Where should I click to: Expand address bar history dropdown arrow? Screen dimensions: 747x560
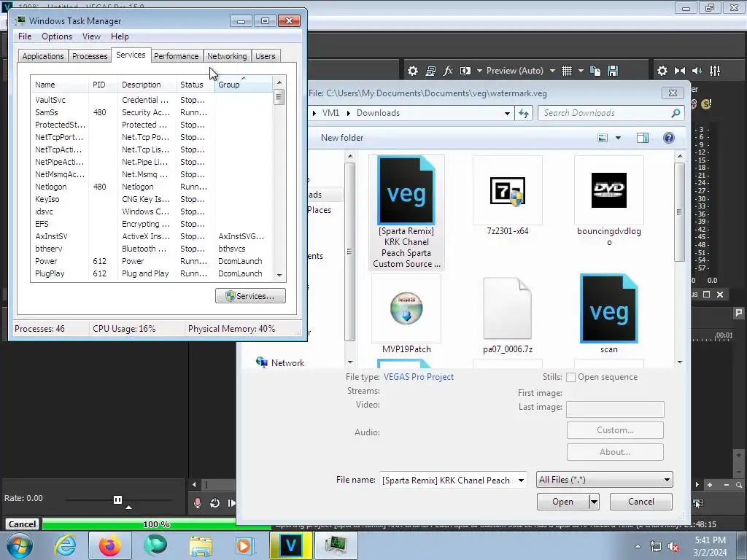[x=508, y=113]
